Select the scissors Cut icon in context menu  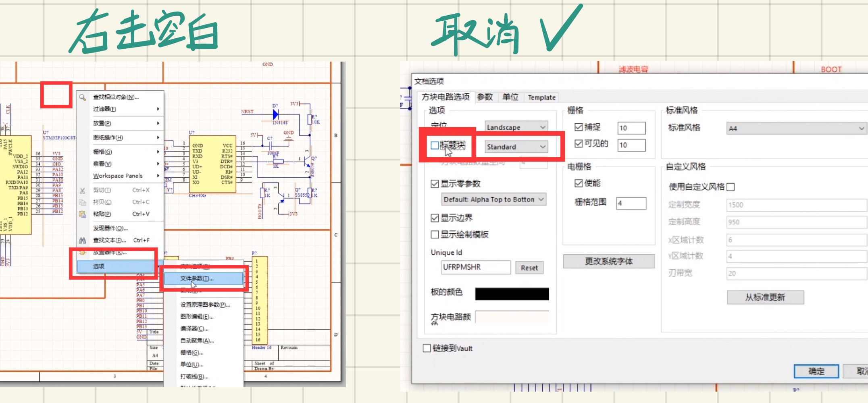(82, 190)
